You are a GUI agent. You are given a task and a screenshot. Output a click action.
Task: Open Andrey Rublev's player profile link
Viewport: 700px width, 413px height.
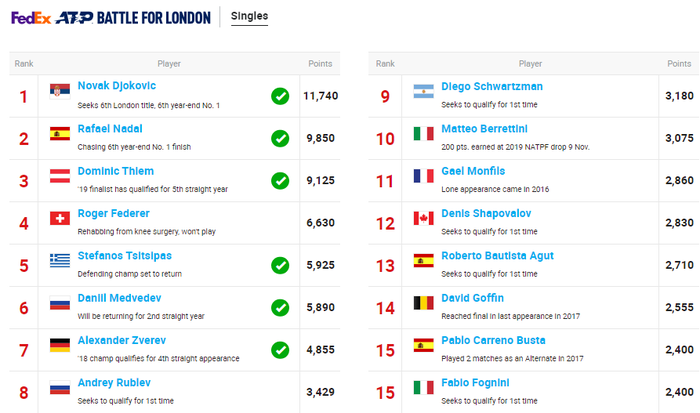114,383
